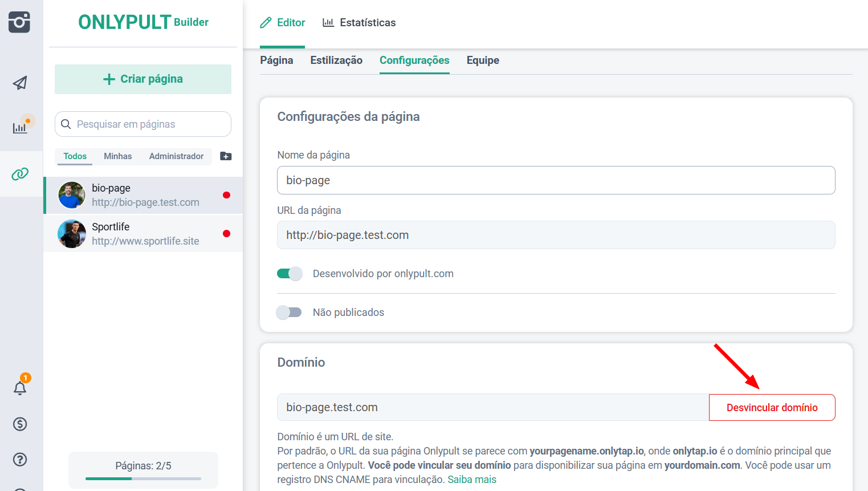Click the add folder icon
Image resolution: width=868 pixels, height=491 pixels.
point(226,156)
